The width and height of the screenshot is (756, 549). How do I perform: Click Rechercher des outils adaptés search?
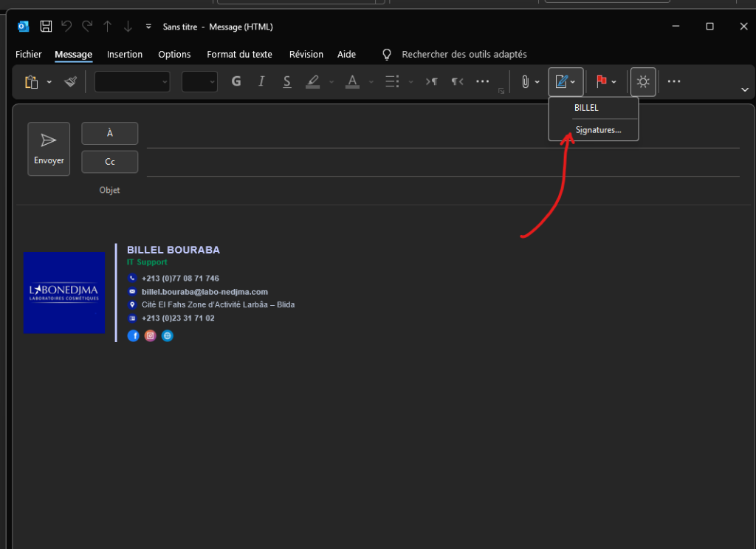(464, 55)
